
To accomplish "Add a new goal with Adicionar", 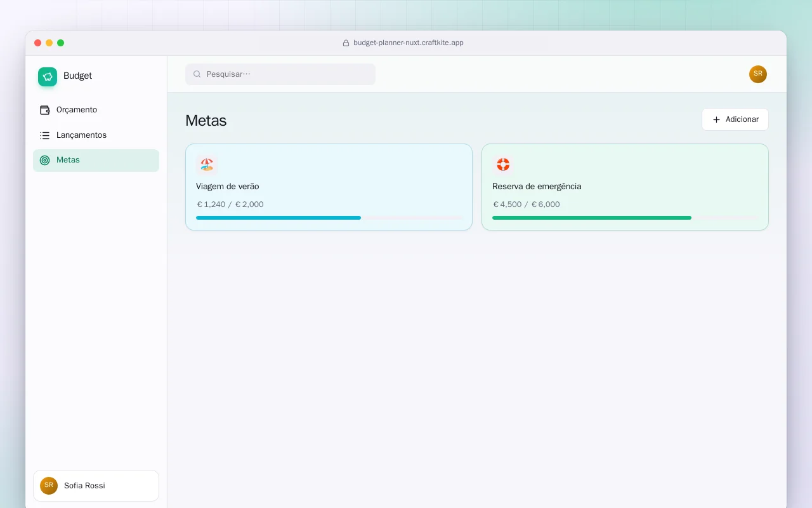I will tap(735, 119).
